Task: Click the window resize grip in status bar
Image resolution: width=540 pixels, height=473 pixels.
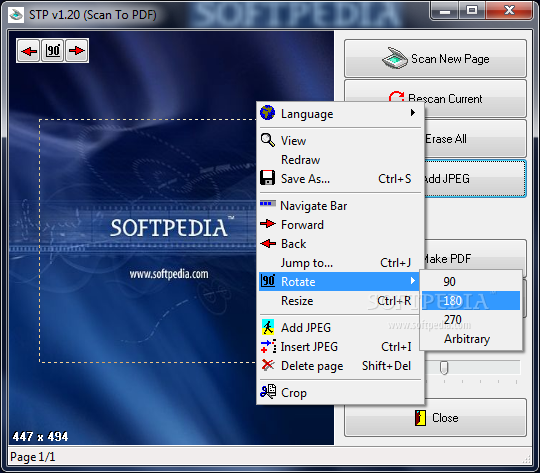Action: 527,459
